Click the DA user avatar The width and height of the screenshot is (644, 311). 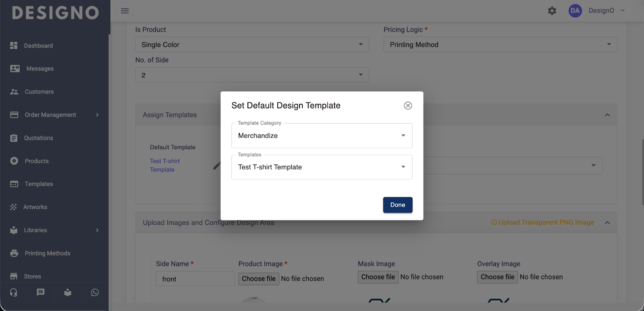coord(575,11)
